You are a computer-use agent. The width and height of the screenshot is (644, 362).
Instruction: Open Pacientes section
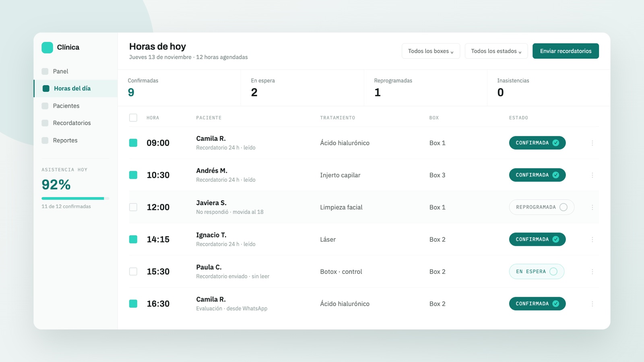click(x=76, y=106)
